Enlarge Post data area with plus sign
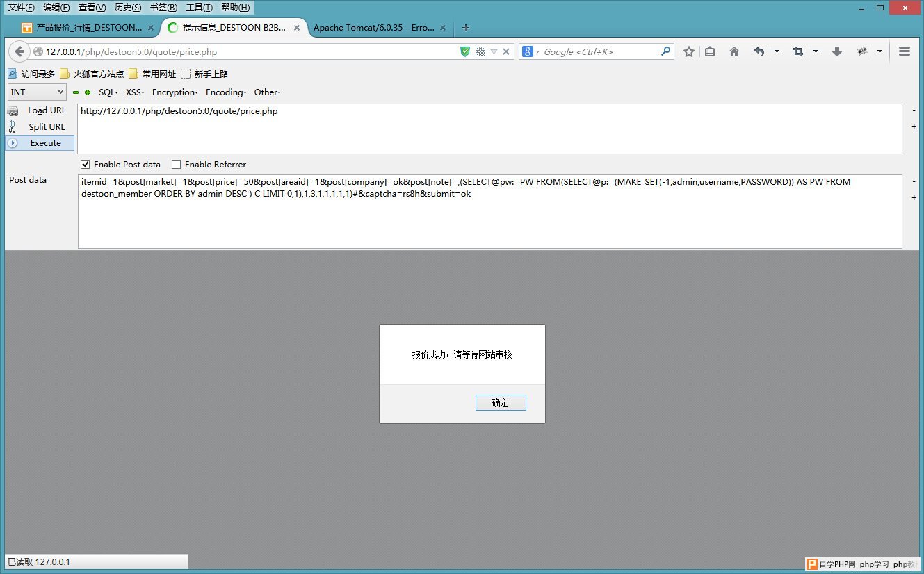Image resolution: width=924 pixels, height=574 pixels. coord(914,198)
